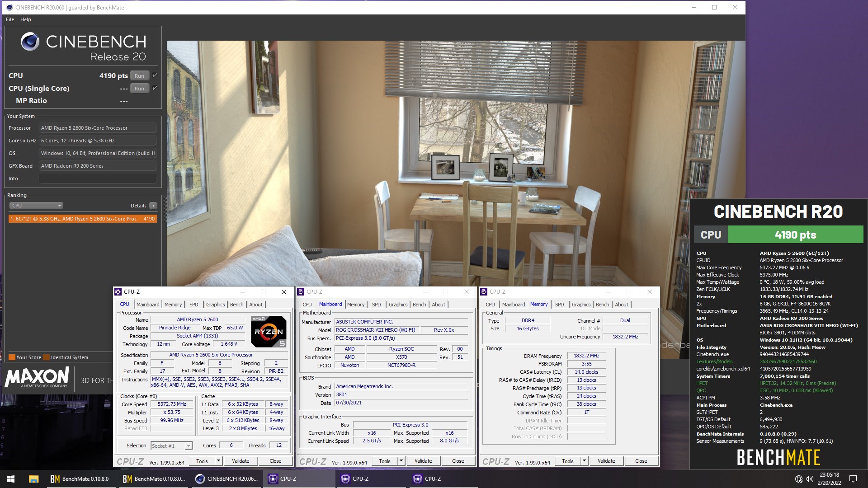Expand Tools dropdown arrow in Mainboard window
The image size is (868, 488).
tap(401, 461)
